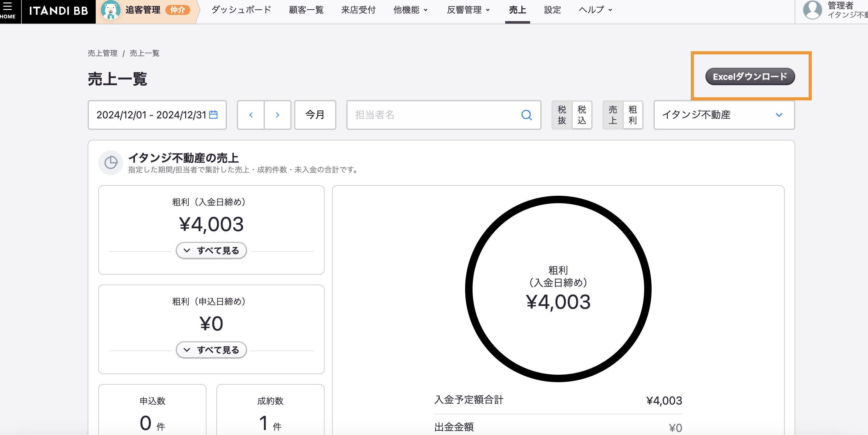Click the 売上一覧 page heading
The height and width of the screenshot is (435, 868).
click(117, 79)
